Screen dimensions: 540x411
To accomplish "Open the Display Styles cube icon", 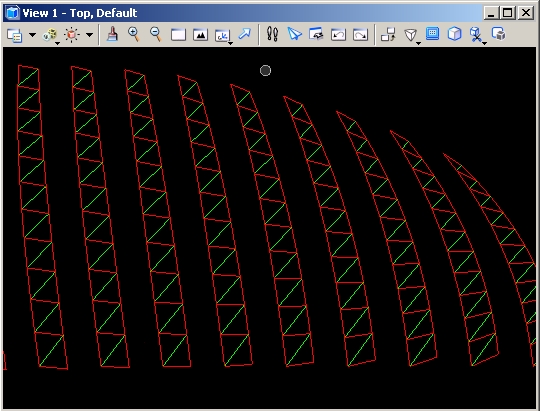I will click(x=50, y=35).
